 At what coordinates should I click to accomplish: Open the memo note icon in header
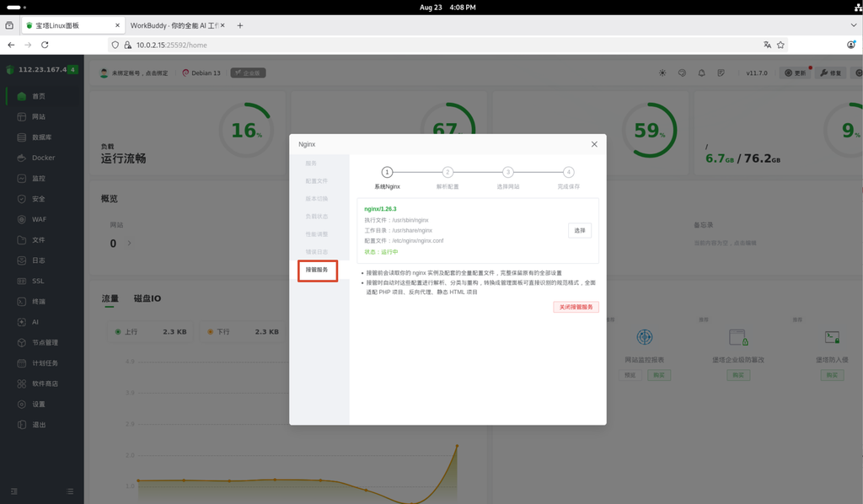721,73
